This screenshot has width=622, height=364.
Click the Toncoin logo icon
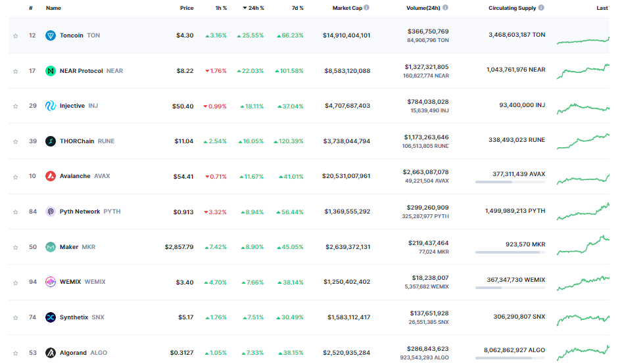[x=51, y=35]
